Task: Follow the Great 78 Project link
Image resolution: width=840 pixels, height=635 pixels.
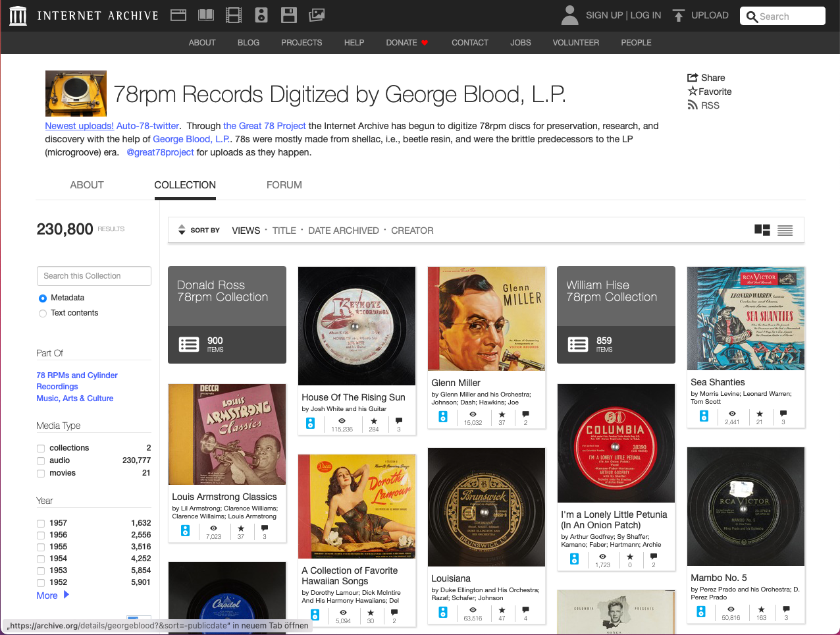Action: point(264,126)
